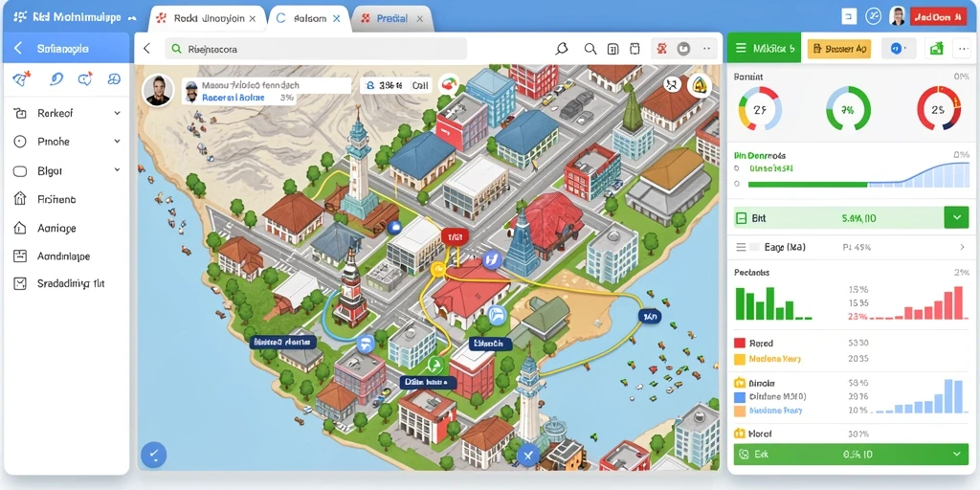Toggle the checkbox beside Bkt in the green row
The image size is (980, 490).
click(742, 218)
